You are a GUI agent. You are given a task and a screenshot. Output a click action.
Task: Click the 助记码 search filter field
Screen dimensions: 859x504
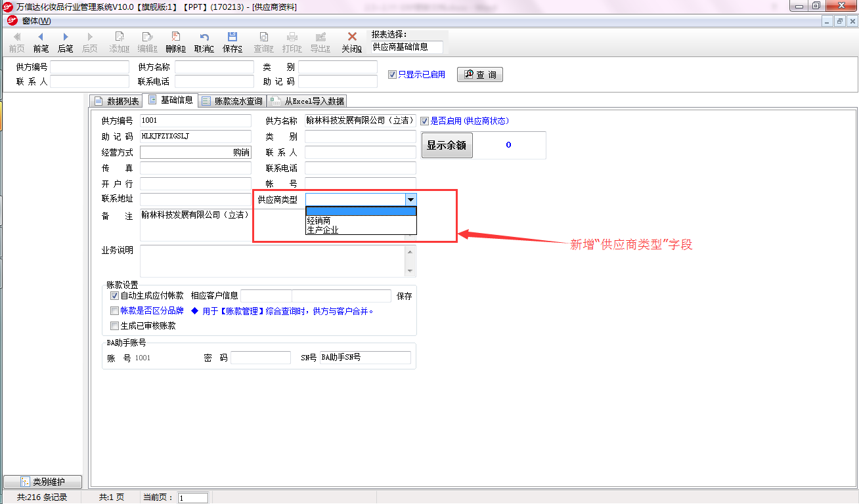pyautogui.click(x=338, y=81)
